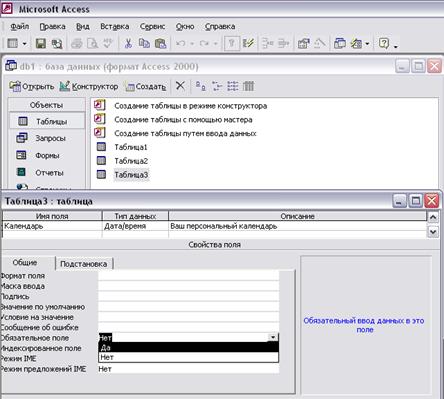Open the View mode dropdown arrow
444x399 pixels.
[x=24, y=44]
